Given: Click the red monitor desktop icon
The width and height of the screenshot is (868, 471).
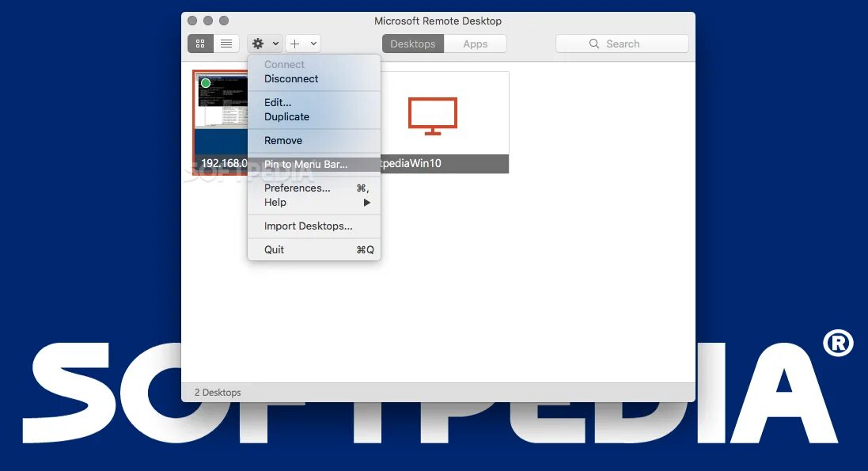Looking at the screenshot, I should click(x=432, y=116).
